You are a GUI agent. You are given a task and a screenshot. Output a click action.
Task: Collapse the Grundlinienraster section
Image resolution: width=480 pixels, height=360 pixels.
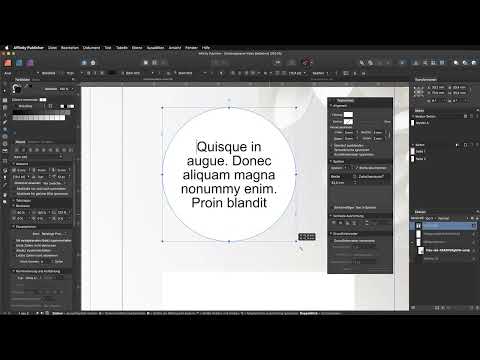[331, 234]
